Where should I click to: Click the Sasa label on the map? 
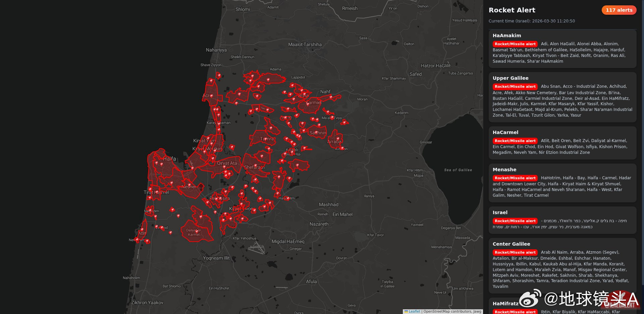363,38
